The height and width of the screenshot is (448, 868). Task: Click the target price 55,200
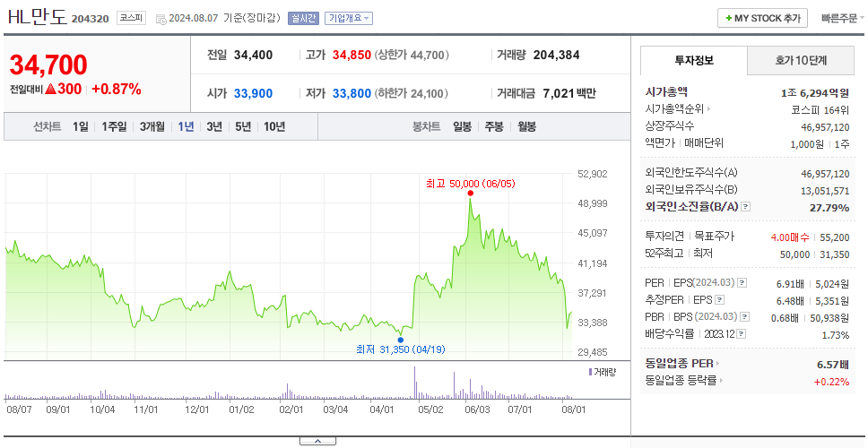(834, 237)
